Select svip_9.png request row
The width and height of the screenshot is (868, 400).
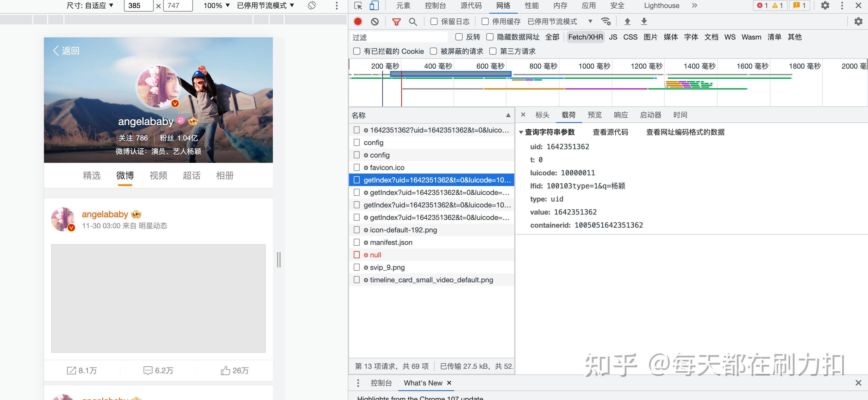tap(431, 267)
